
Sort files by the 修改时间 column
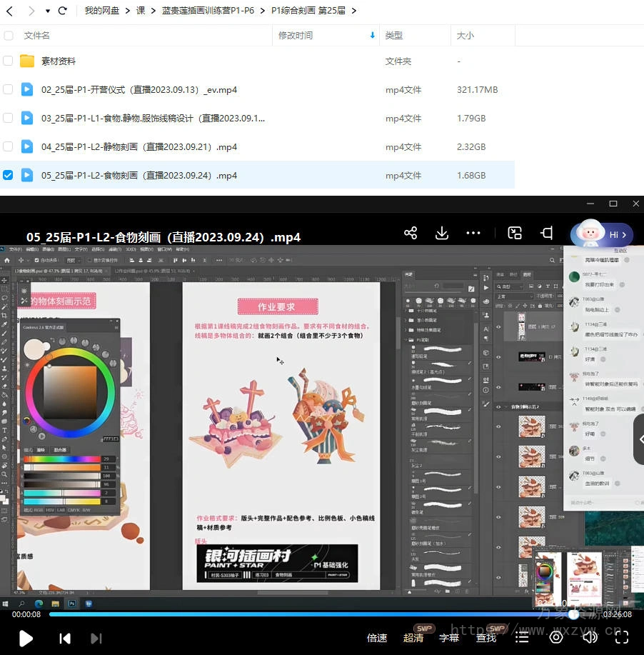(x=296, y=36)
